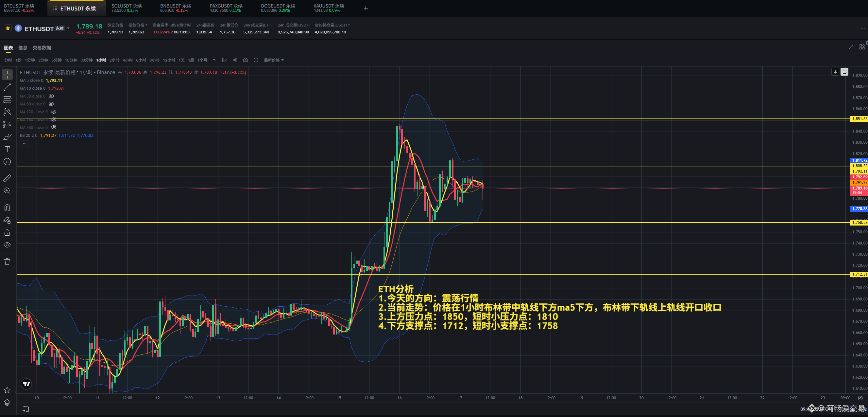The image size is (868, 417).
Task: Toggle stay-in-drawing-mode pencil lock
Action: pos(7,220)
